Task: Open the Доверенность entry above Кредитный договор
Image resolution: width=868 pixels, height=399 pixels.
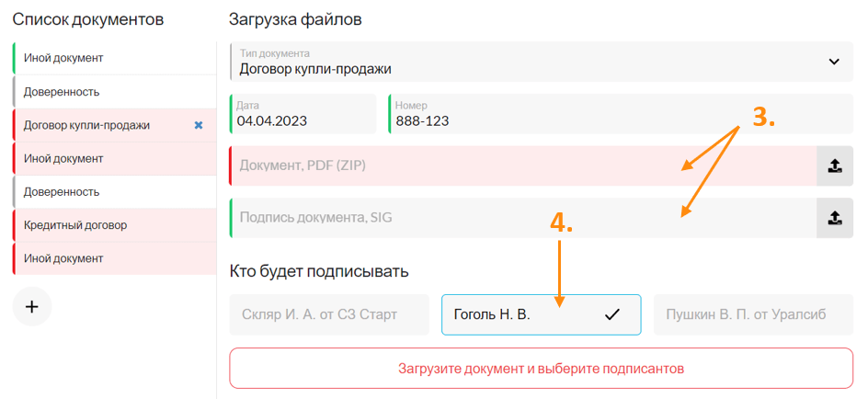Action: tap(114, 192)
